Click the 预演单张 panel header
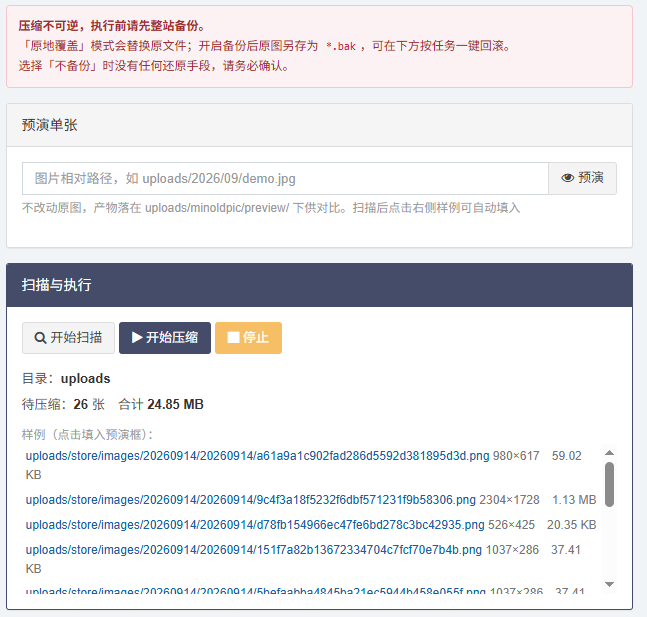 (319, 125)
